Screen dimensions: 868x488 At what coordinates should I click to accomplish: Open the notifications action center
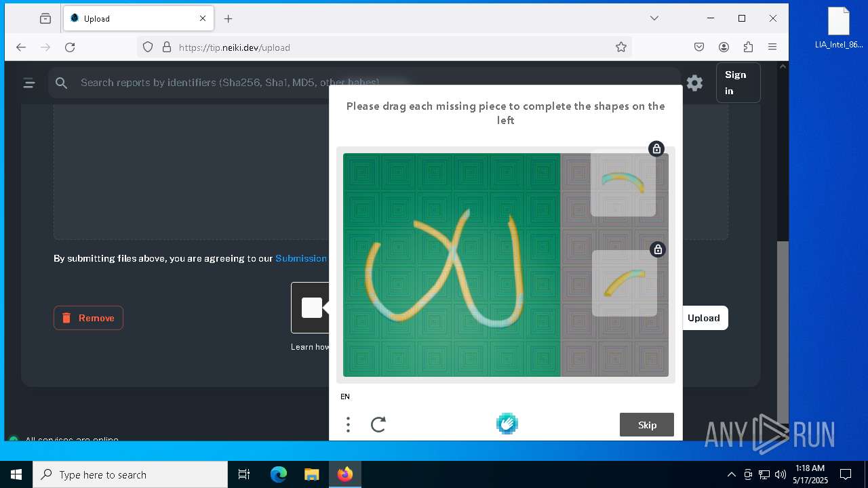846,474
